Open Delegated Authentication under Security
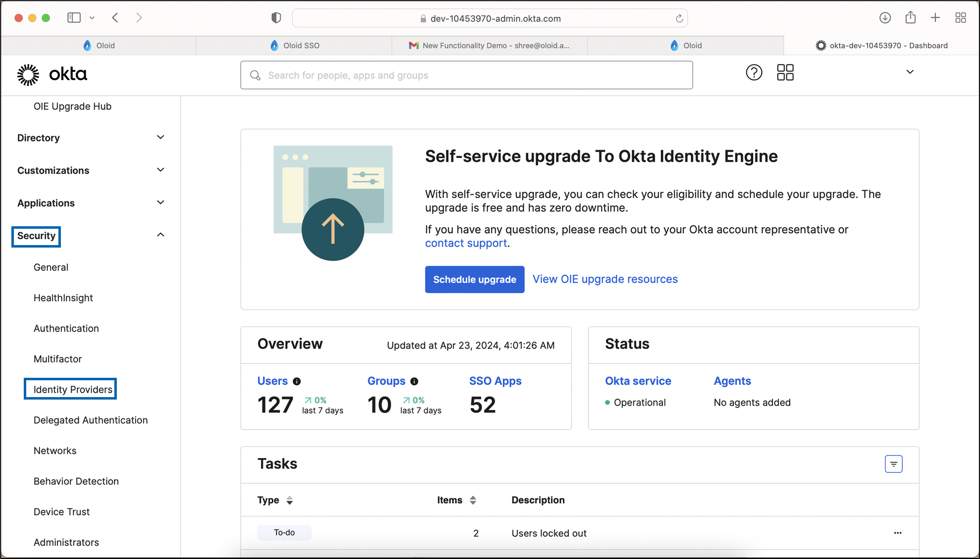This screenshot has width=980, height=559. pos(91,420)
